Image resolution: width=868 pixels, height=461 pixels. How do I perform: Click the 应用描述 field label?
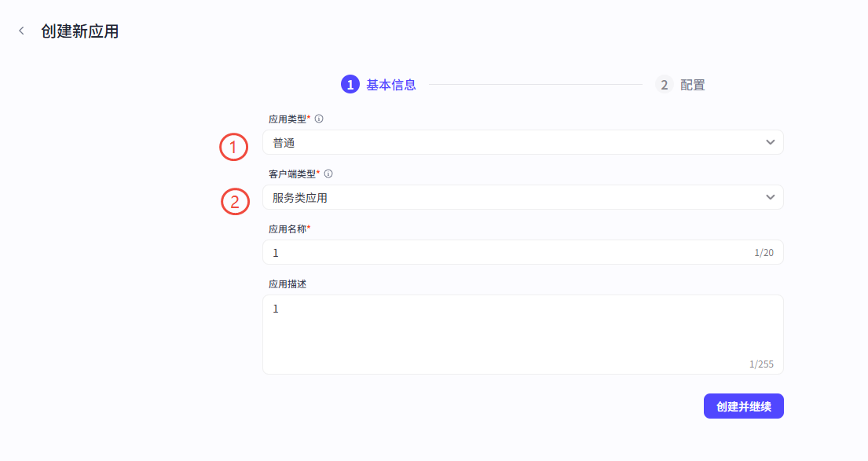tap(288, 284)
